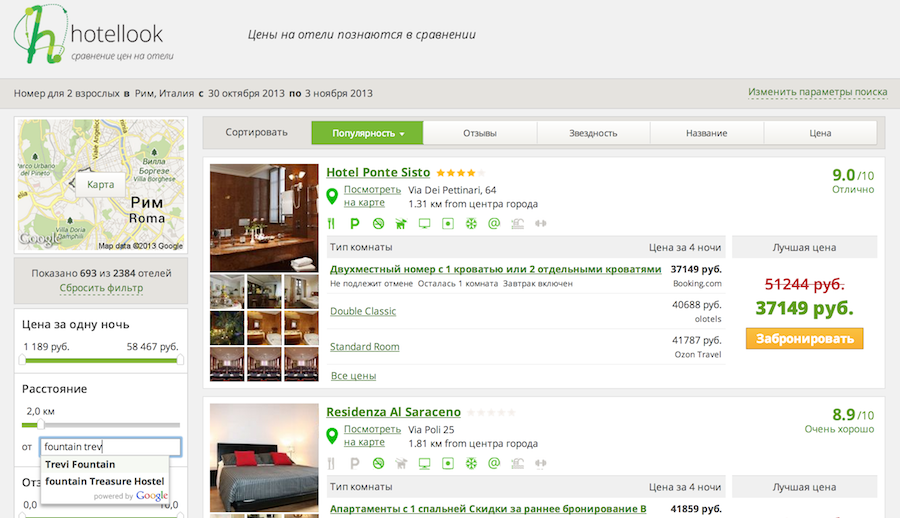This screenshot has width=900, height=518.
Task: Open the Double Classic room link
Action: [363, 311]
